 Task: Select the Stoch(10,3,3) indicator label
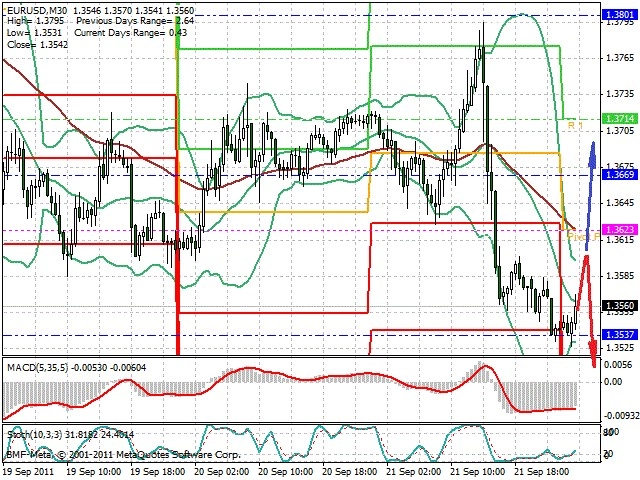pyautogui.click(x=34, y=435)
